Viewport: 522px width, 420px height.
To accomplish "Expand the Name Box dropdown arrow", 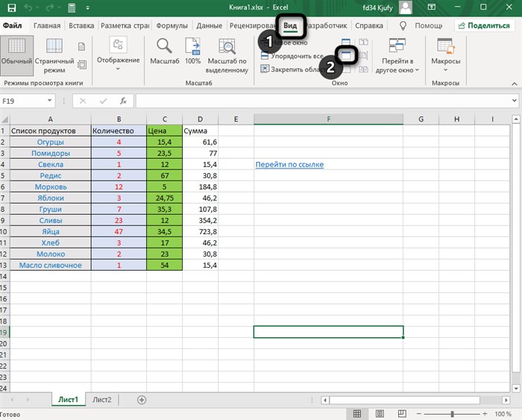I will click(49, 101).
